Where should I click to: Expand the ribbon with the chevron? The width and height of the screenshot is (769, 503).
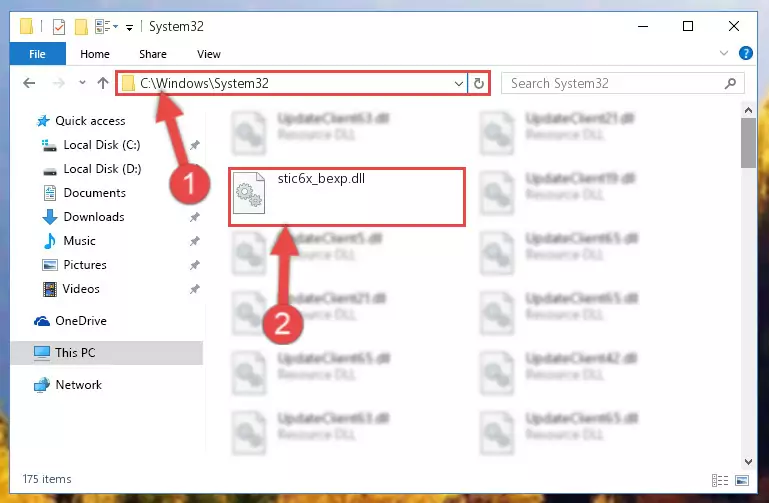[724, 53]
